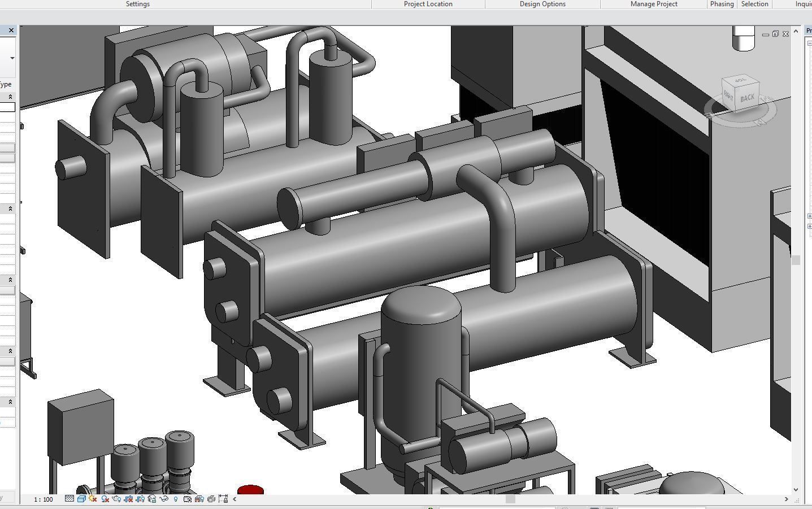Click the Lock 3D View icon

(151, 499)
